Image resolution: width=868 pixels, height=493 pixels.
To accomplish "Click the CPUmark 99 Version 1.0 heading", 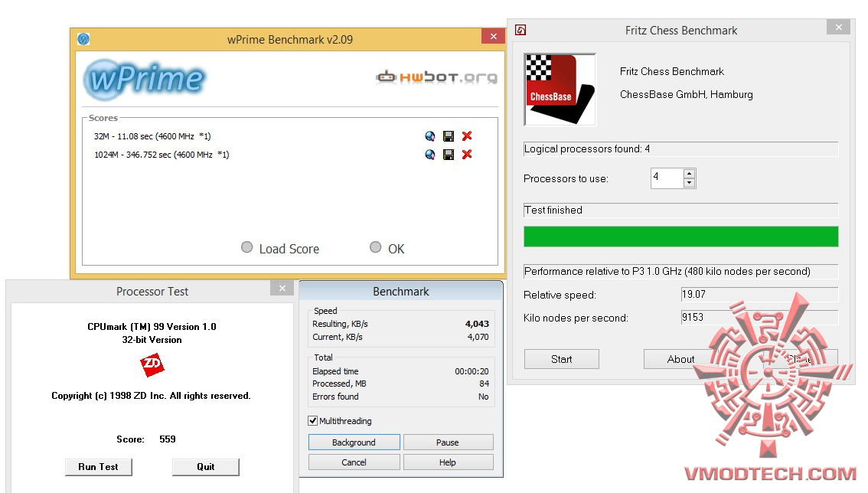I will click(152, 327).
